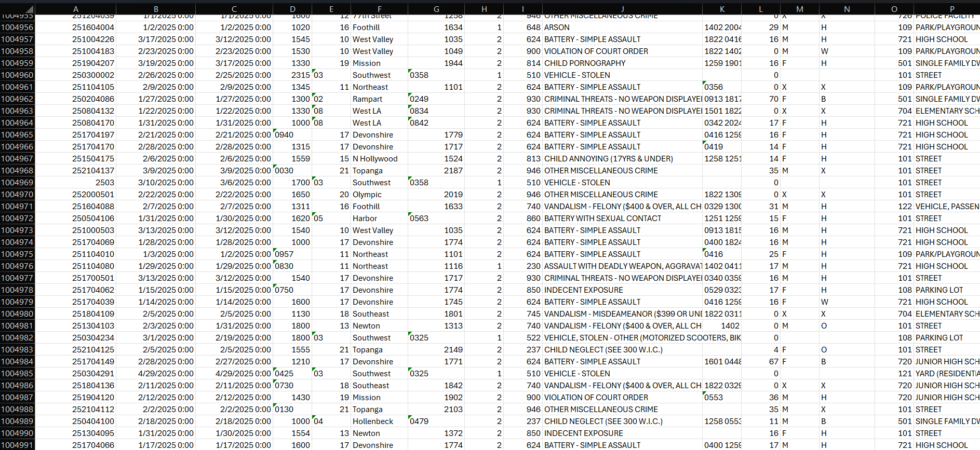Select the ASSAULT WITH DEADLY WEAPON cell
This screenshot has width=980, height=450.
[x=622, y=266]
